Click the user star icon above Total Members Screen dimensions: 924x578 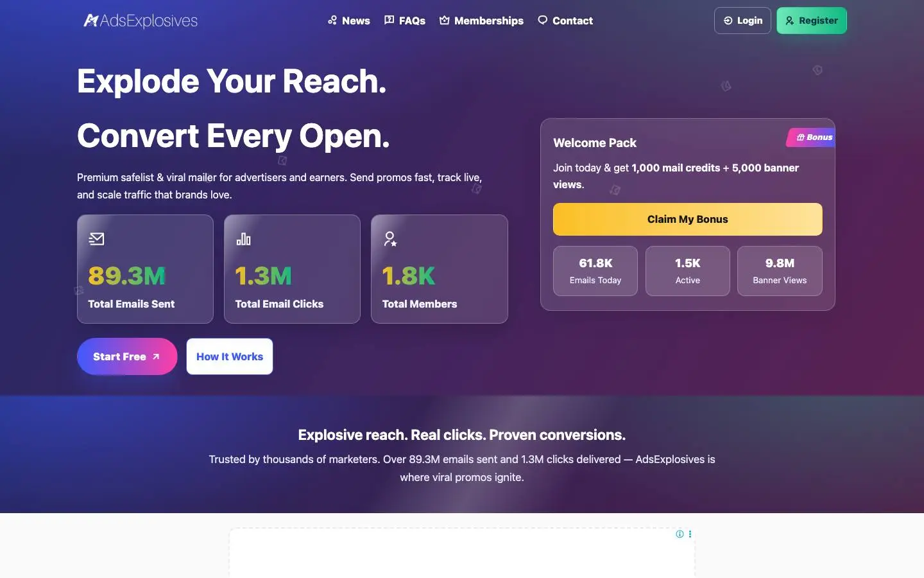pyautogui.click(x=390, y=239)
